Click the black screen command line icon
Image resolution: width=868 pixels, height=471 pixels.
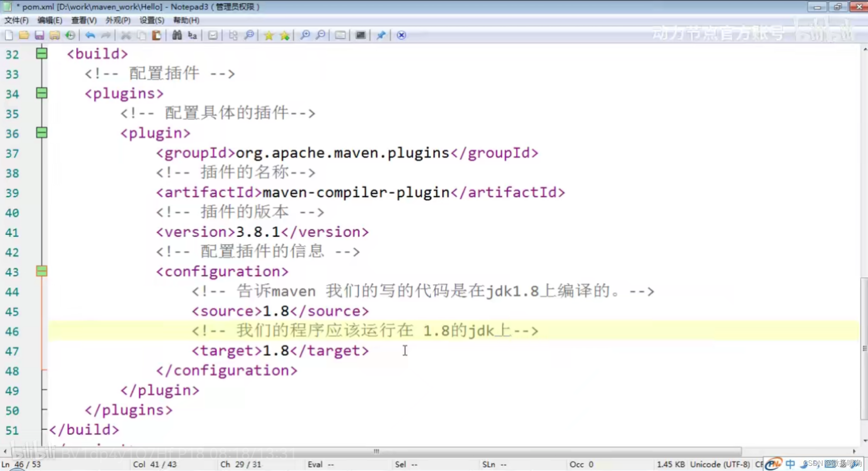click(x=361, y=35)
